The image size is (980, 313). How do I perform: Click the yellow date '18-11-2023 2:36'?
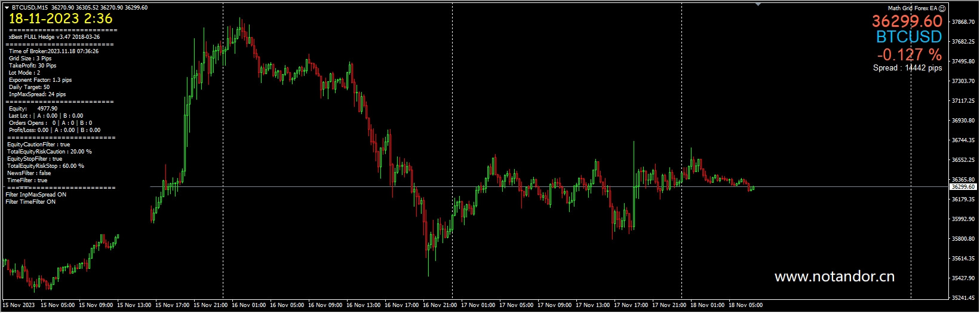click(60, 19)
